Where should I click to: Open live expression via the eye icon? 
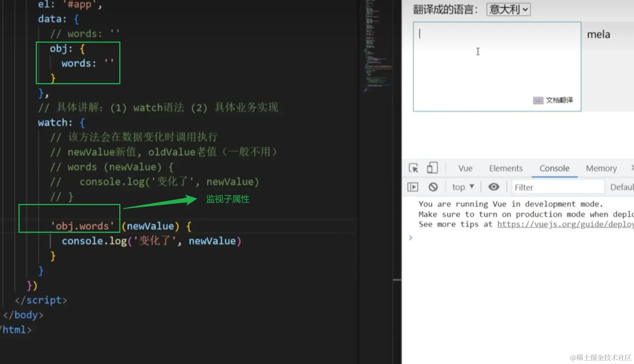pyautogui.click(x=494, y=187)
